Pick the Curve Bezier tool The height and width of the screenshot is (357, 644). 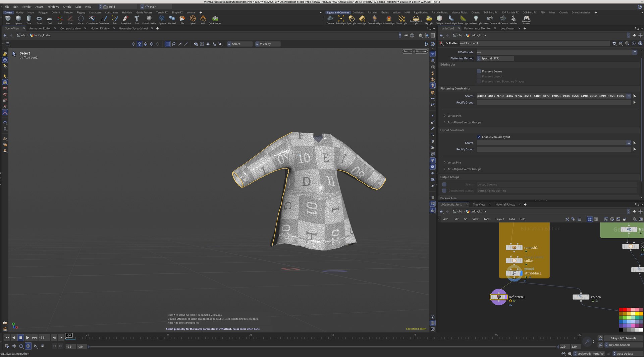tap(92, 19)
